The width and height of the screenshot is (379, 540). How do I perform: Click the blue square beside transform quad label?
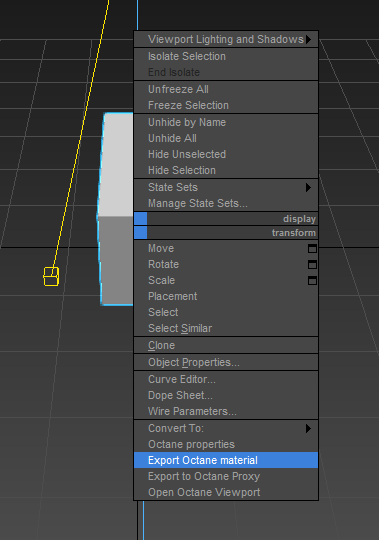(140, 232)
